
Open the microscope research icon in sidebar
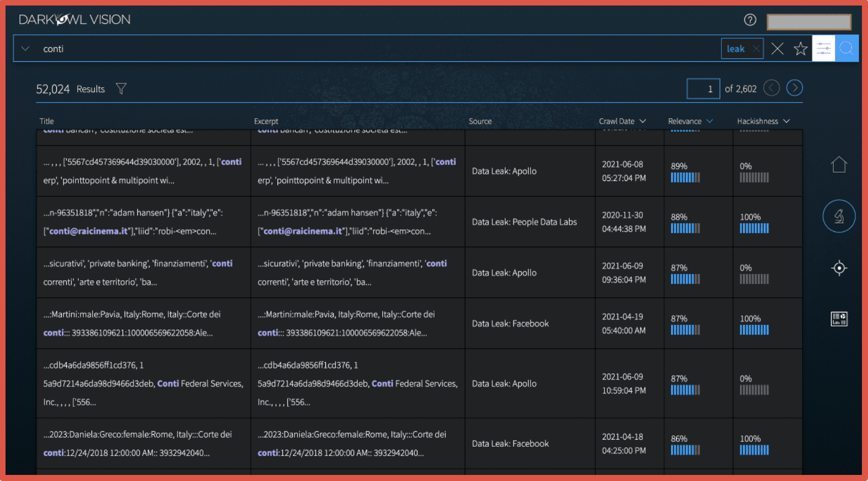coord(839,216)
